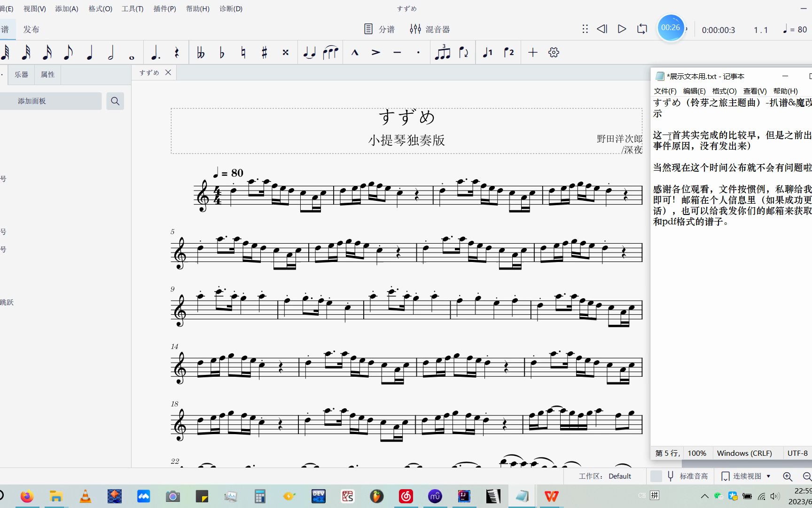Grab the playback toolbar drag handle
Image resolution: width=812 pixels, height=508 pixels.
585,29
